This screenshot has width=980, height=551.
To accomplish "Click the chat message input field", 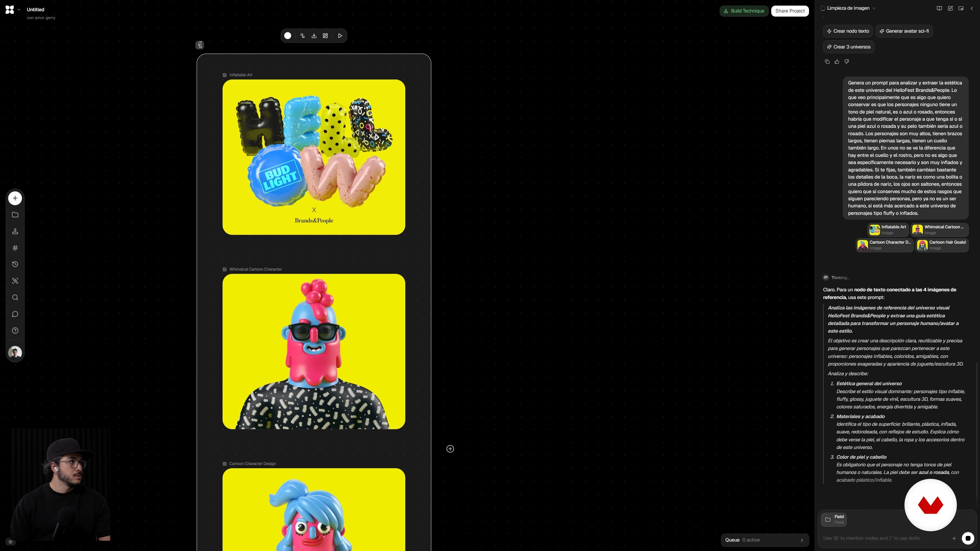I will coord(885,538).
